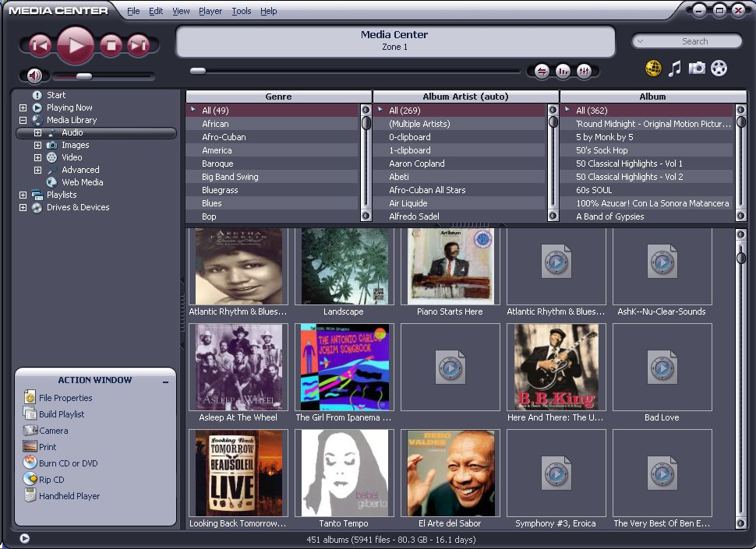This screenshot has height=549, width=756.
Task: Click the Burn CD or DVD link
Action: pyautogui.click(x=69, y=463)
